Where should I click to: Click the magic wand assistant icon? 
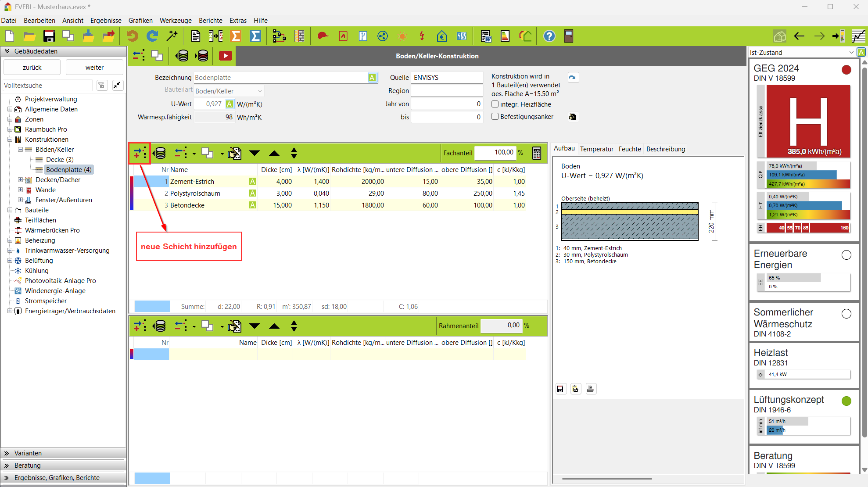tap(172, 36)
